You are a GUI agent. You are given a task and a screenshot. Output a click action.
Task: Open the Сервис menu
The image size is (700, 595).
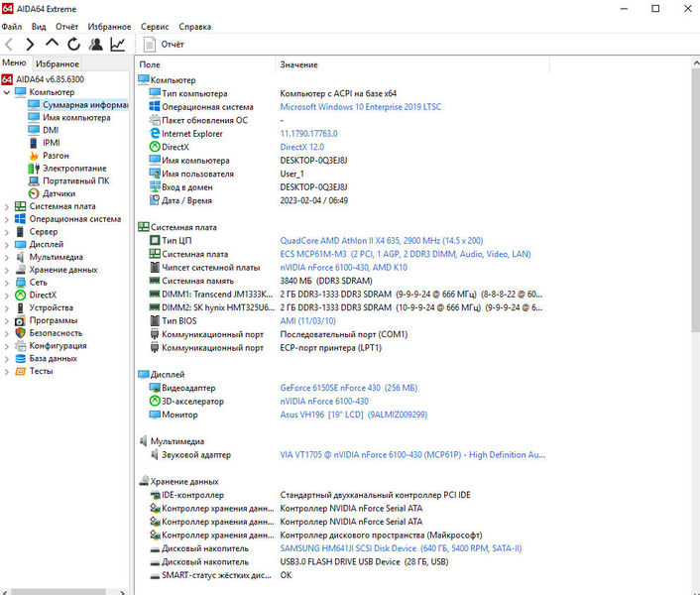pos(155,27)
